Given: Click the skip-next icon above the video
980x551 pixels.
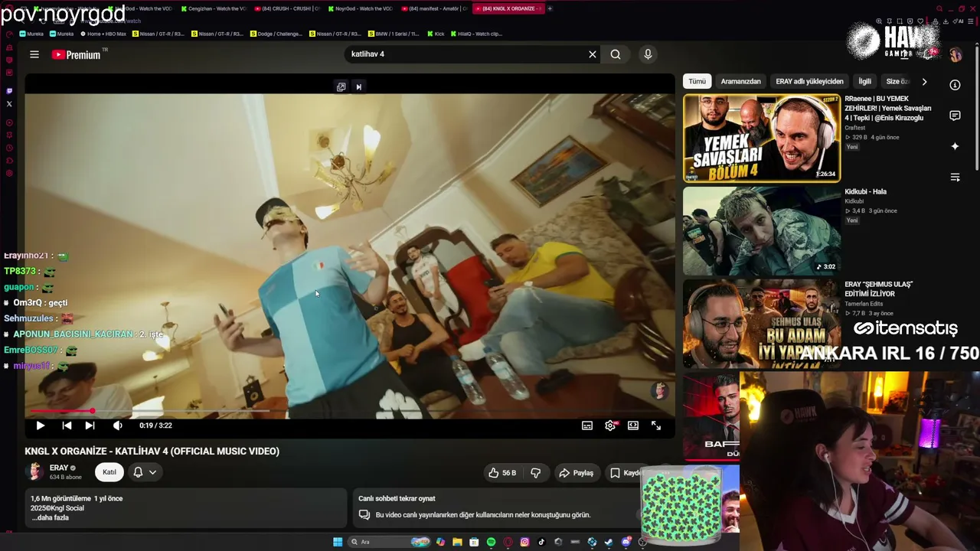Looking at the screenshot, I should pyautogui.click(x=358, y=86).
